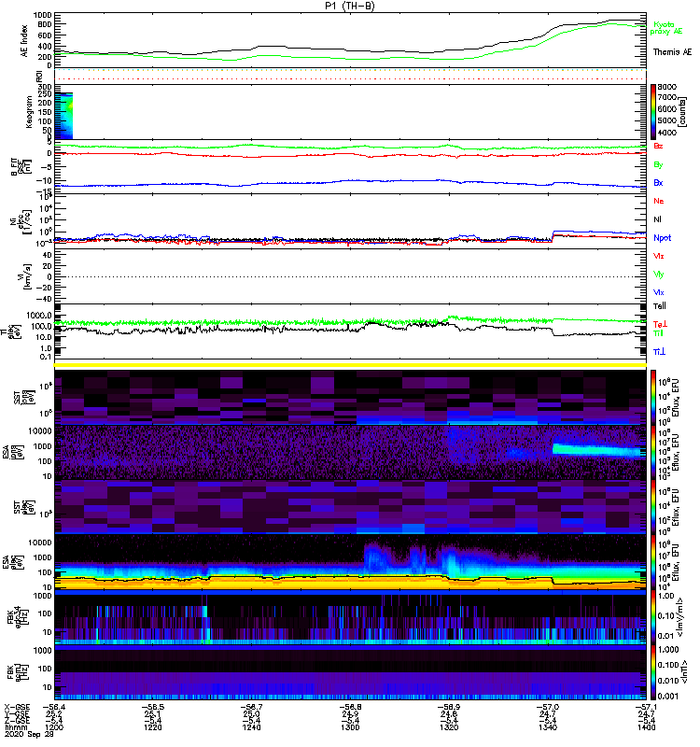
Task: Select the blue Bx legend label
Action: (658, 183)
